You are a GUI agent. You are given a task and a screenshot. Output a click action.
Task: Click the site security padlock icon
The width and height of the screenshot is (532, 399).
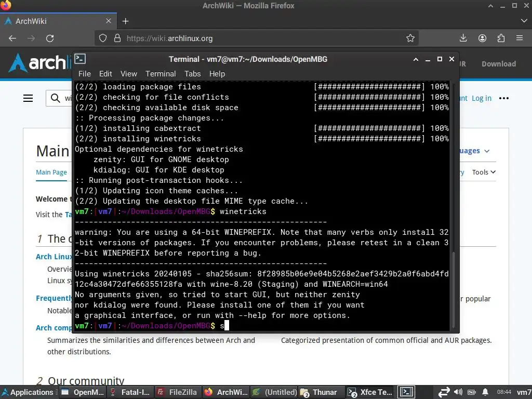point(117,38)
